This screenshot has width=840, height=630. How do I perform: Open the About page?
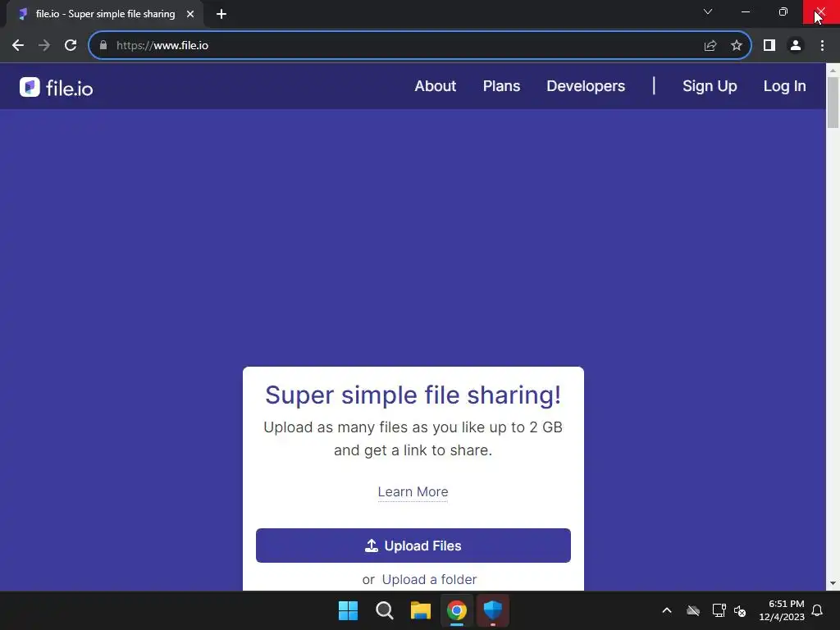(435, 86)
